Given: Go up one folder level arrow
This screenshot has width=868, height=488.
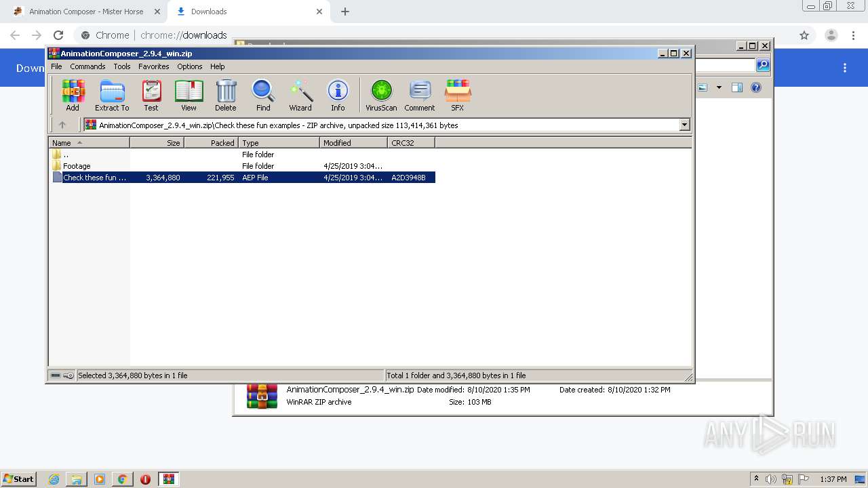Looking at the screenshot, I should coord(62,125).
